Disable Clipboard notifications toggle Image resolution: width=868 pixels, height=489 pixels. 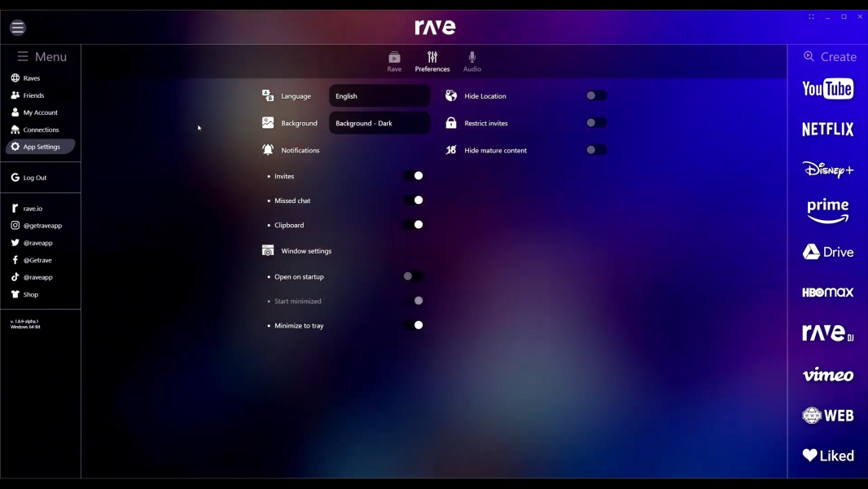[x=414, y=225]
